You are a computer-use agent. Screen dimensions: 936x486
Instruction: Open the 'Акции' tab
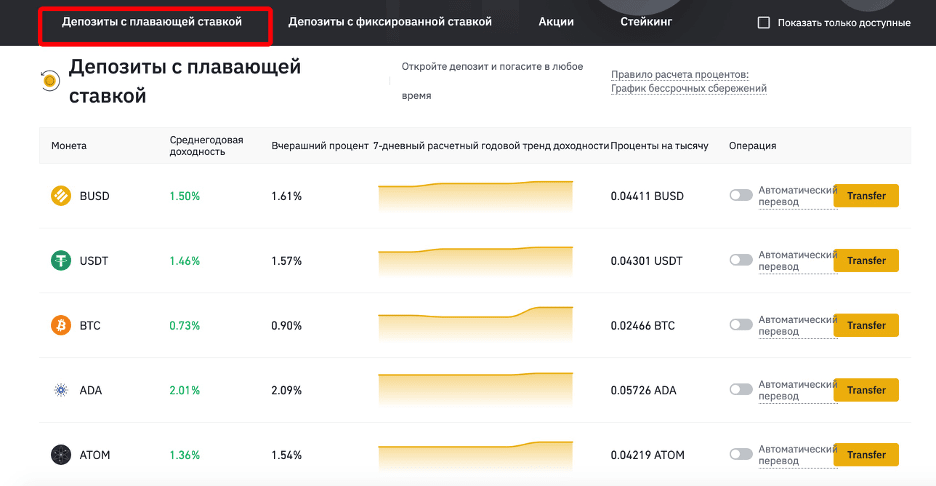click(556, 21)
